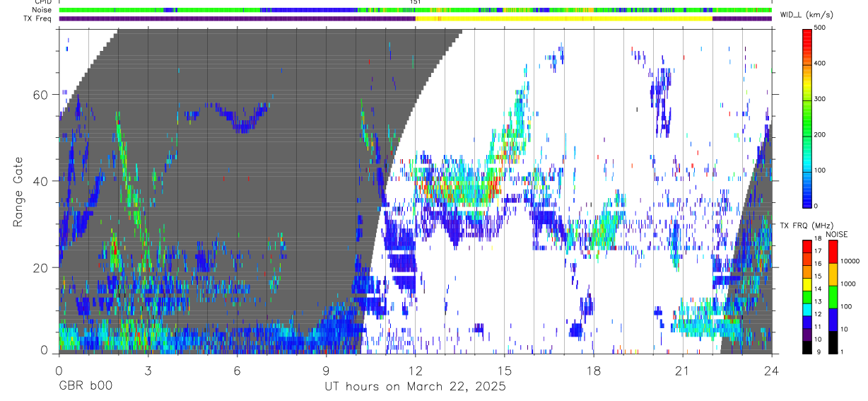Click the NOISE legend title
Viewport: 868px width, 401px height.
(838, 234)
